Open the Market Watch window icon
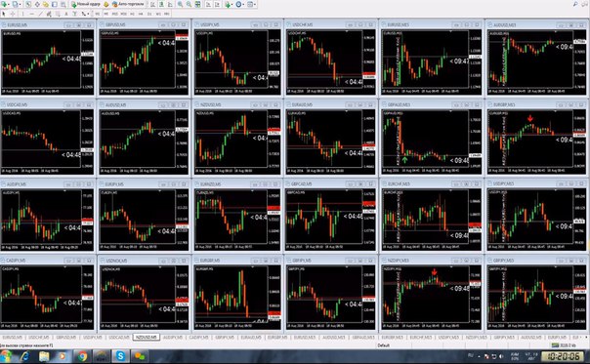 coord(28,5)
